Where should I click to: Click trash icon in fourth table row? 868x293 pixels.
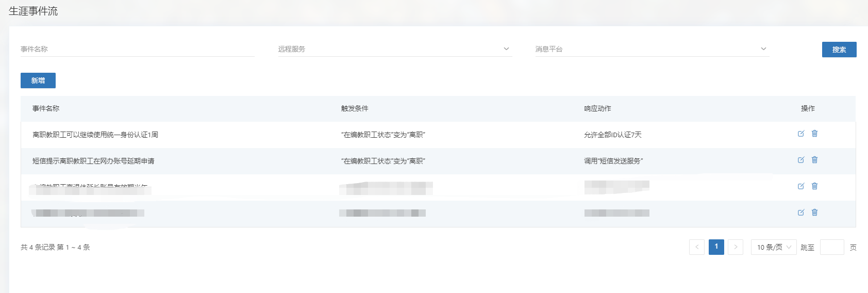click(814, 213)
